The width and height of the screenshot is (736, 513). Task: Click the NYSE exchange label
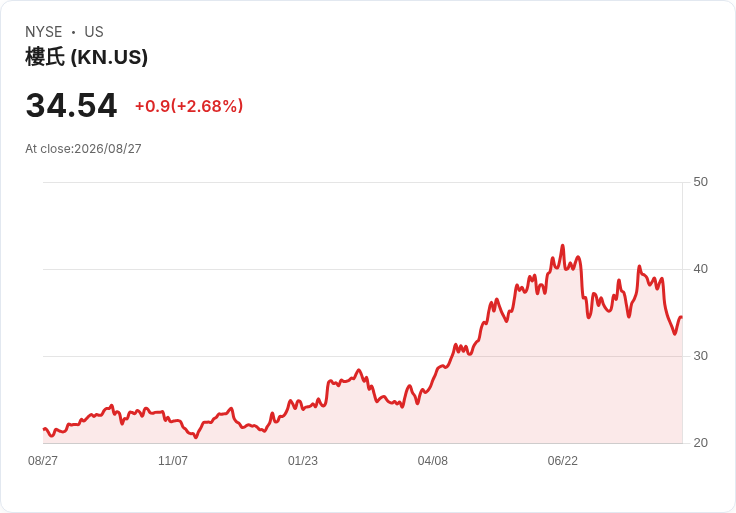pos(44,32)
